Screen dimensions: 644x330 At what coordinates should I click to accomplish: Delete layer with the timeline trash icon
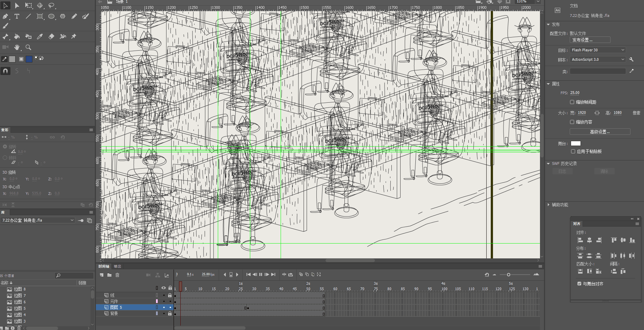tap(118, 275)
